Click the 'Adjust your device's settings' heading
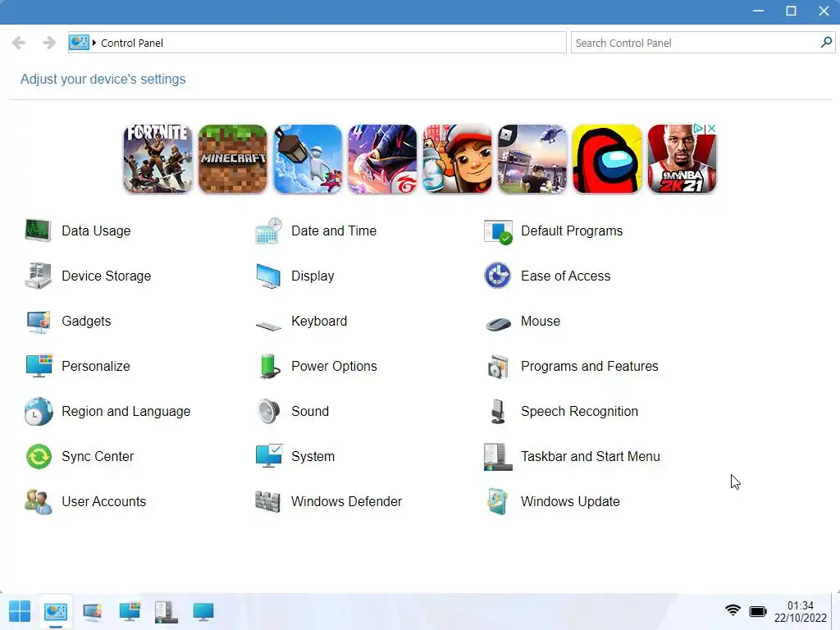840x630 pixels. [103, 79]
